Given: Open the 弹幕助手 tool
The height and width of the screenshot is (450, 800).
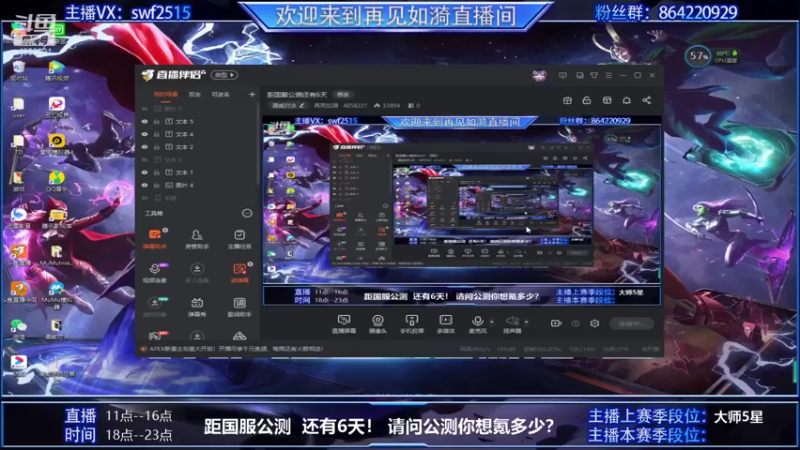Looking at the screenshot, I should (x=155, y=239).
